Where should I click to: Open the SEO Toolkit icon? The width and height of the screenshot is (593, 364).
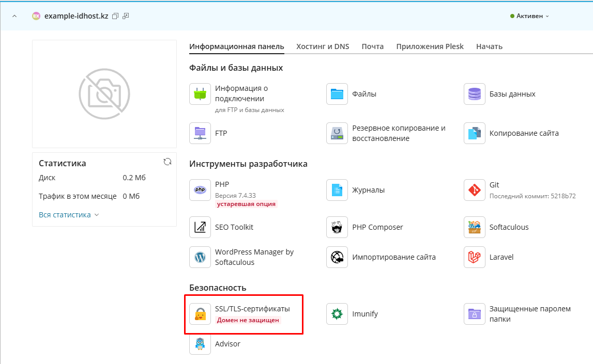[x=200, y=227]
